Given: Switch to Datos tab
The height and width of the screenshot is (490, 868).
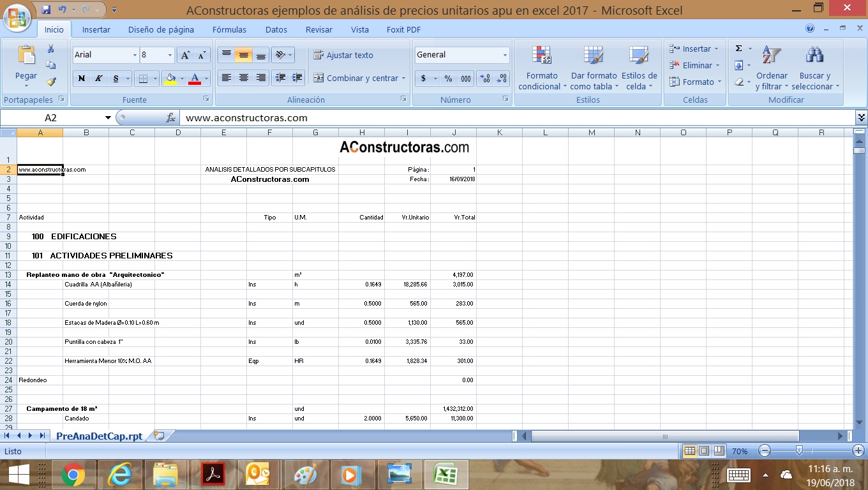Looking at the screenshot, I should [276, 29].
